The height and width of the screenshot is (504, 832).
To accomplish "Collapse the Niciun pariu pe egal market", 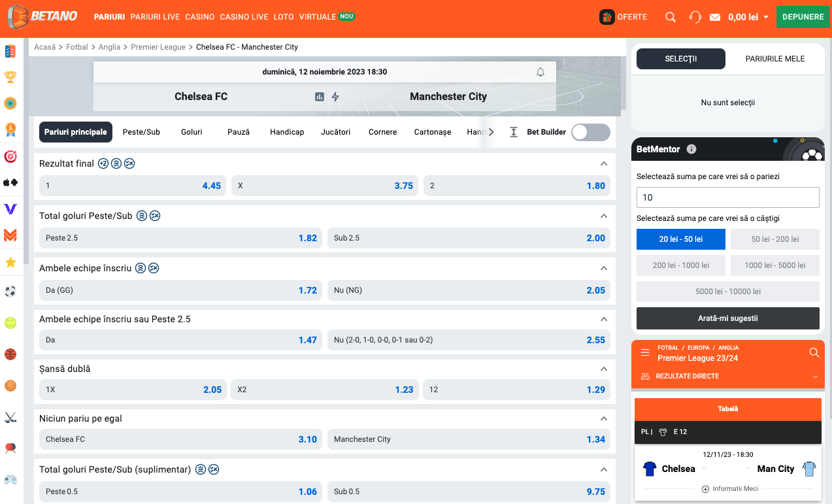I will click(604, 418).
